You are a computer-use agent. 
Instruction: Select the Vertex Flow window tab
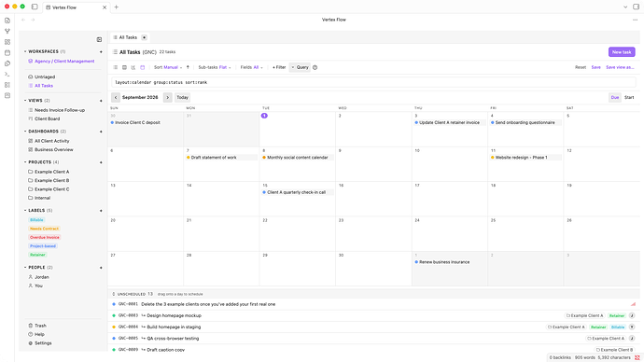coord(76,7)
